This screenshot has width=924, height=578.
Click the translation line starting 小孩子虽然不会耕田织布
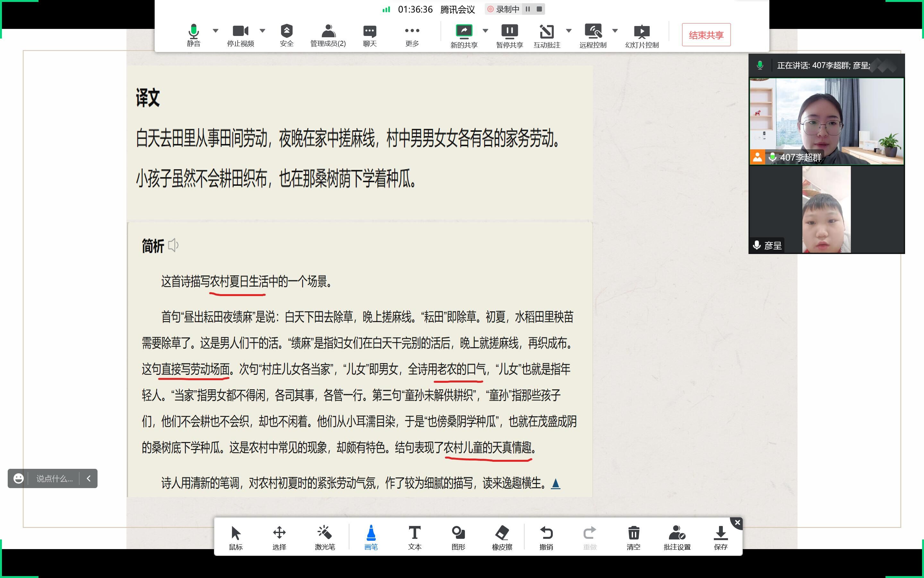click(x=276, y=179)
